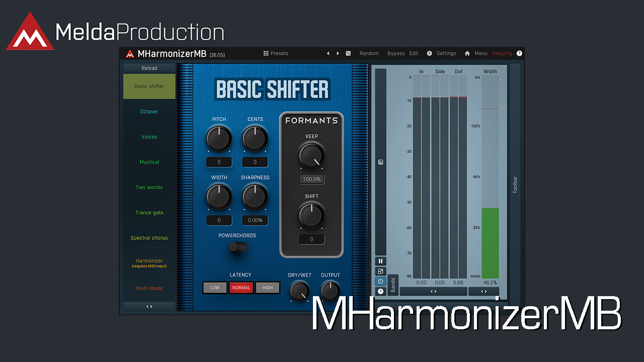Viewport: 644px width, 362px height.
Task: Click the Pitch knob
Action: [219, 138]
